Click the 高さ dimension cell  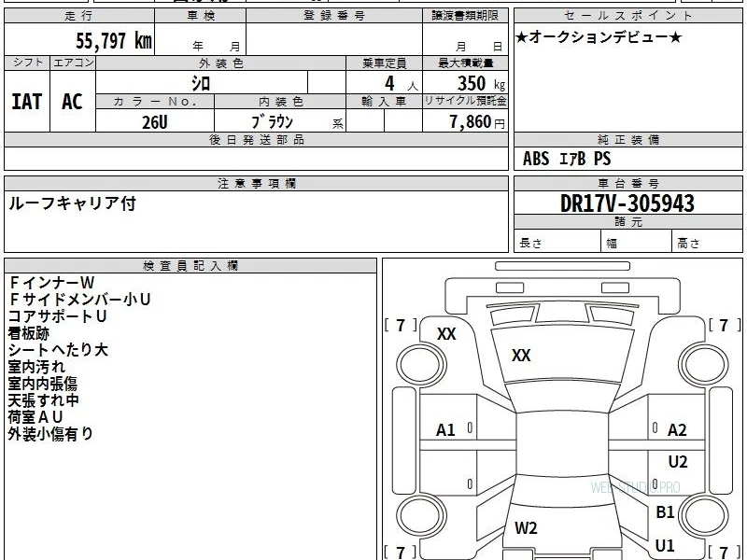click(707, 243)
